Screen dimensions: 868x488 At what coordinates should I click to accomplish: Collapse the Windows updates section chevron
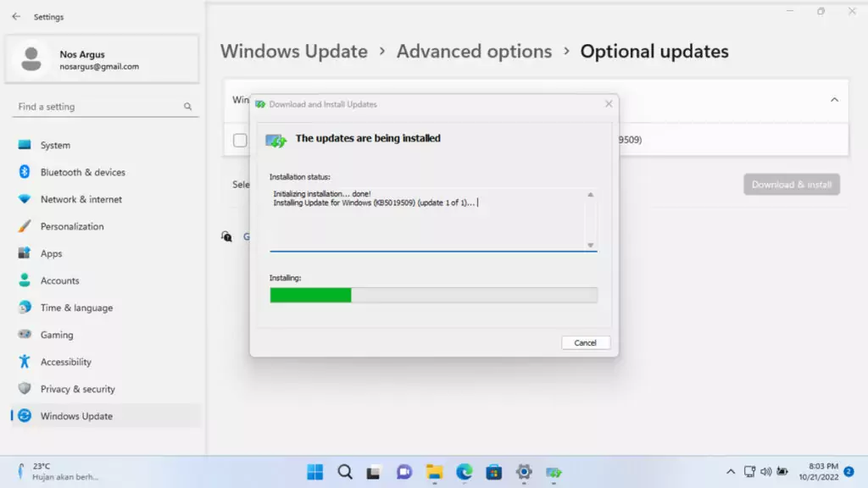[x=834, y=100]
